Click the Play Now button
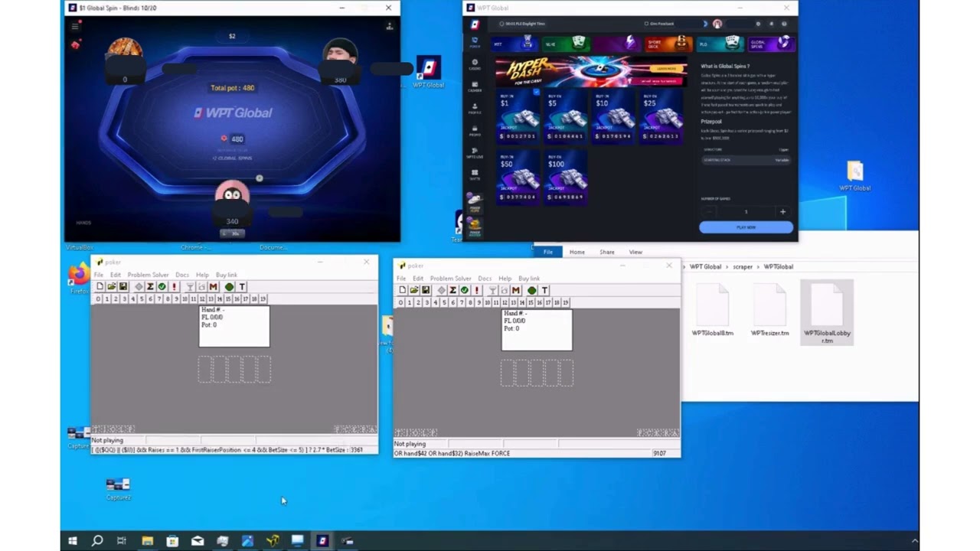980x551 pixels. [x=746, y=227]
